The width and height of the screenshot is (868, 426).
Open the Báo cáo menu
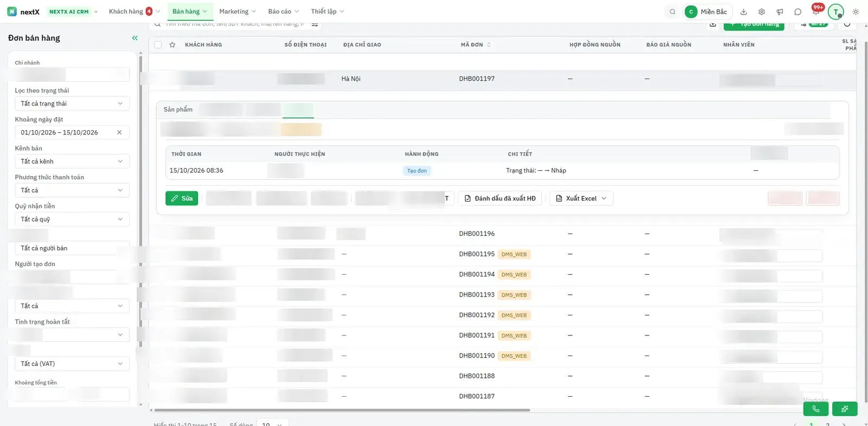(x=283, y=11)
